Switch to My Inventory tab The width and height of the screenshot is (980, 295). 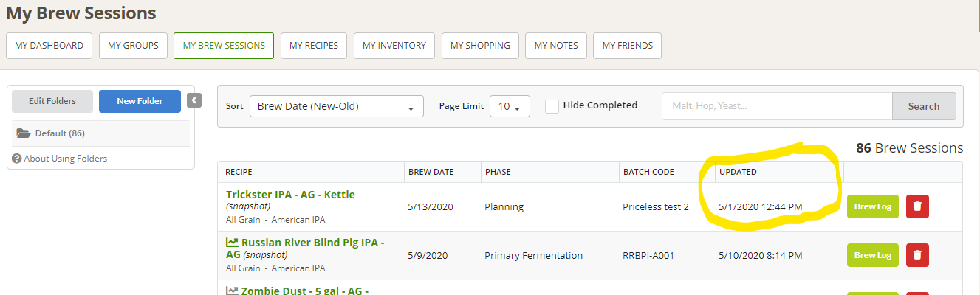394,46
